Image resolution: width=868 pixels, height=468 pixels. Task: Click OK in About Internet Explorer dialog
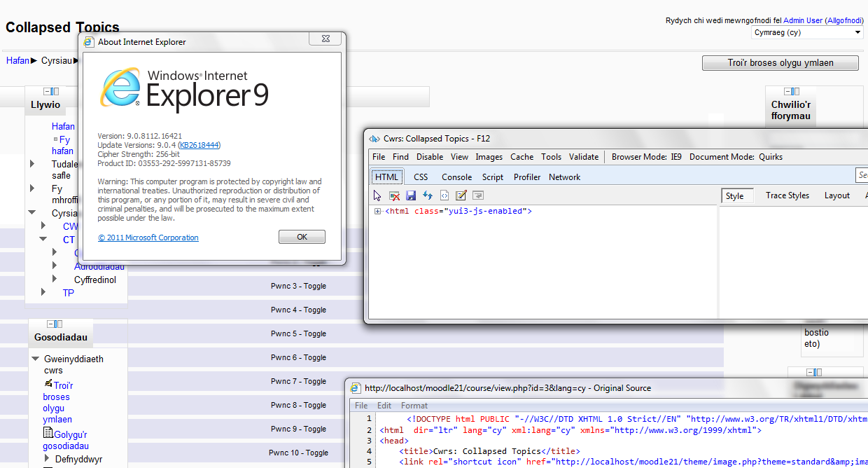click(302, 237)
